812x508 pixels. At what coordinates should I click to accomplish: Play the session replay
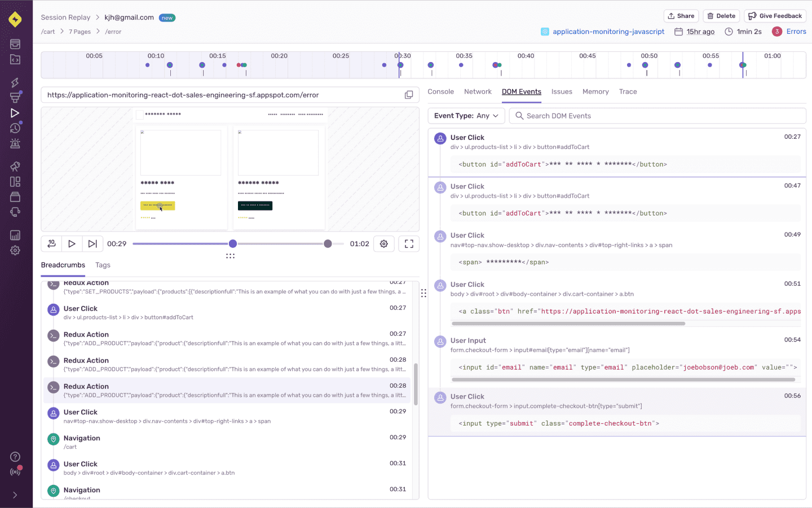tap(72, 244)
